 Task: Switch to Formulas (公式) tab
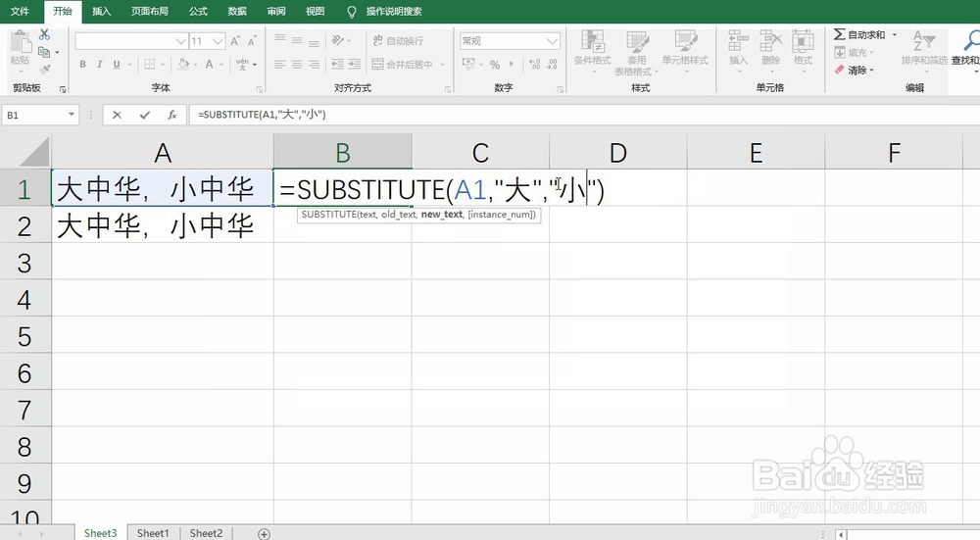coord(198,11)
